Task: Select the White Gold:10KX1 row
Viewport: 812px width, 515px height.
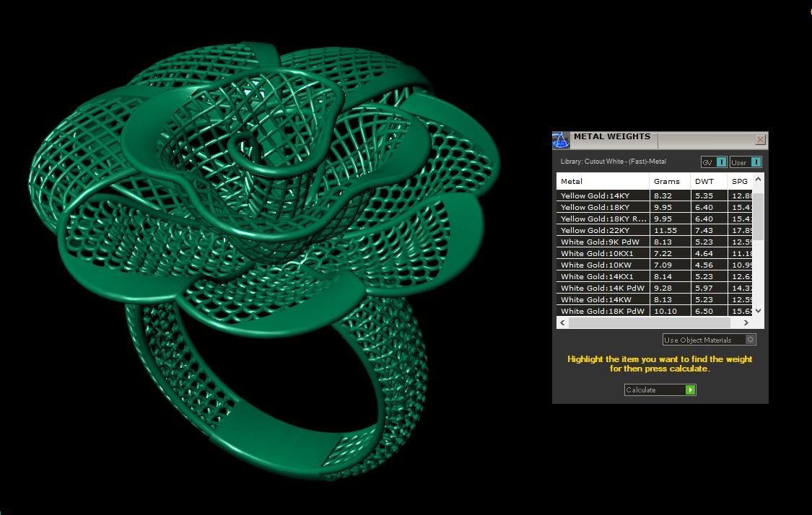Action: coord(655,253)
